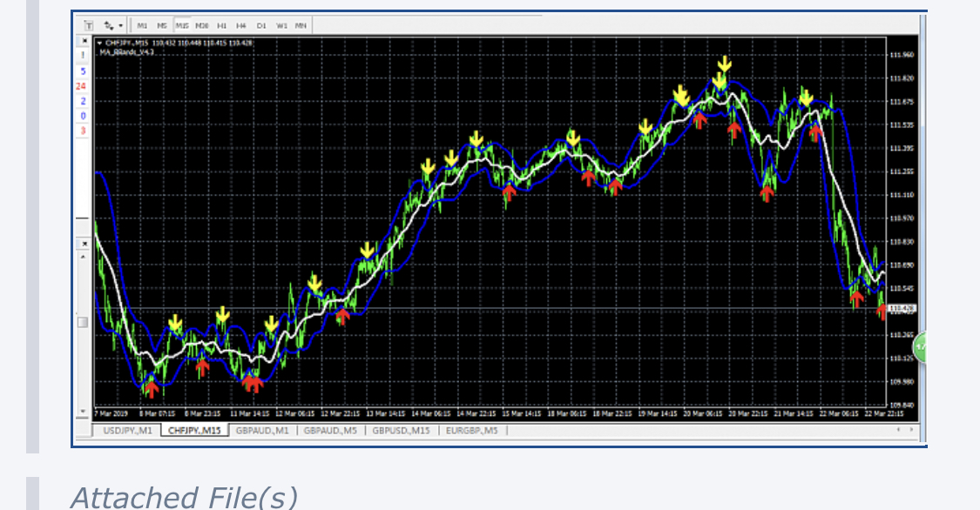Click the 109.840 price axis value
Image resolution: width=980 pixels, height=510 pixels.
point(902,406)
